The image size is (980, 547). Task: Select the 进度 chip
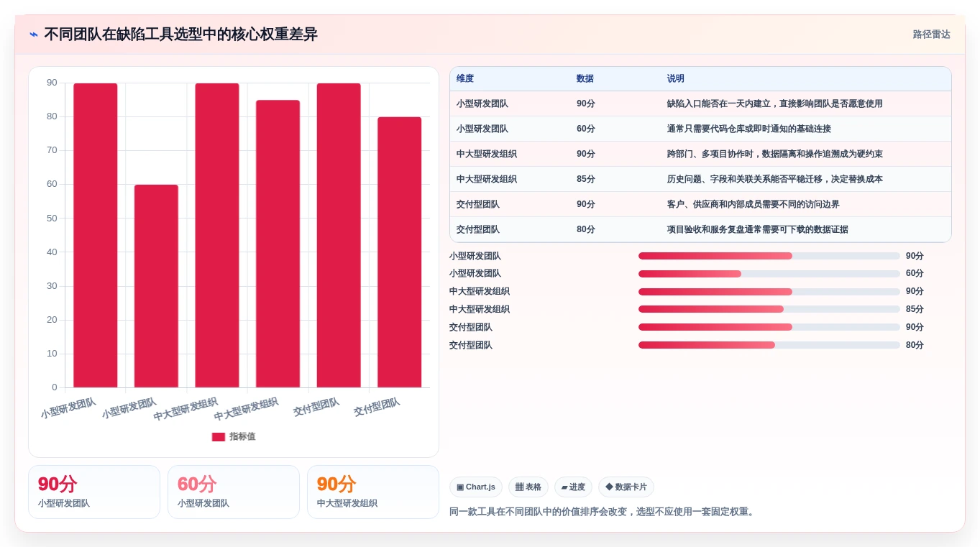click(573, 487)
